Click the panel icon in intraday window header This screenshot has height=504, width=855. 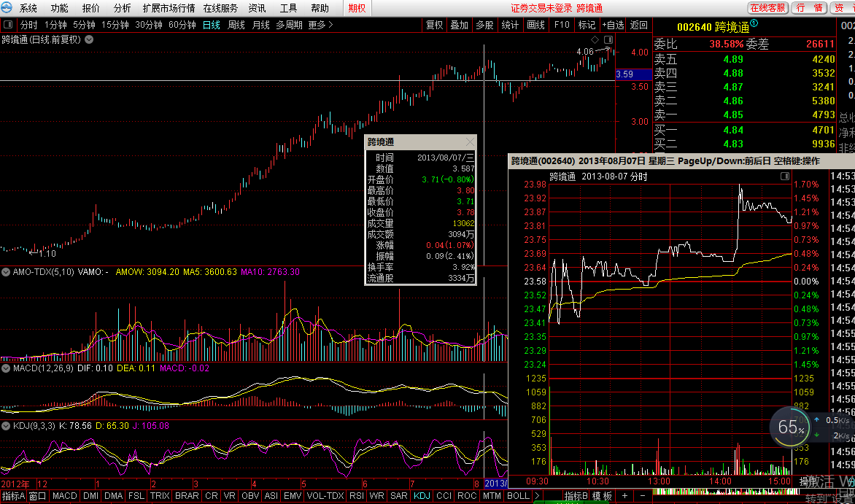click(x=785, y=177)
